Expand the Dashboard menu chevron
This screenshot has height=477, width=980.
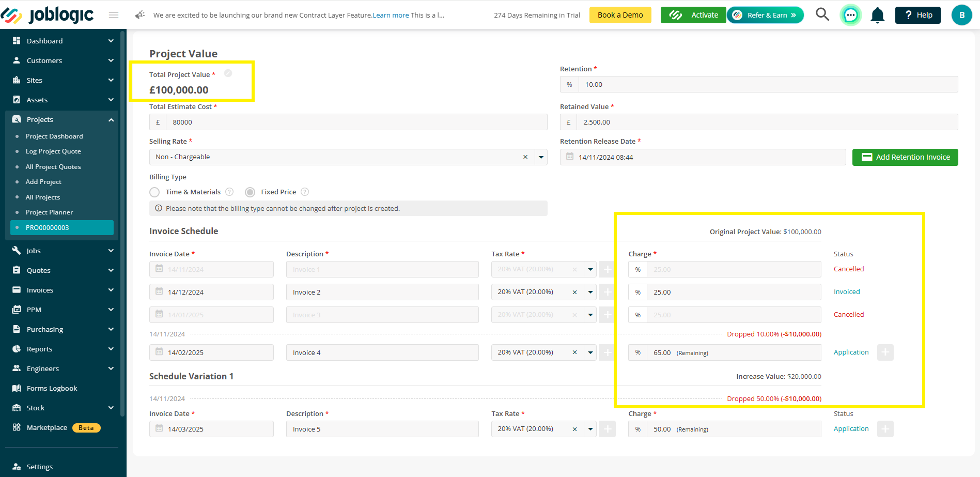coord(111,41)
